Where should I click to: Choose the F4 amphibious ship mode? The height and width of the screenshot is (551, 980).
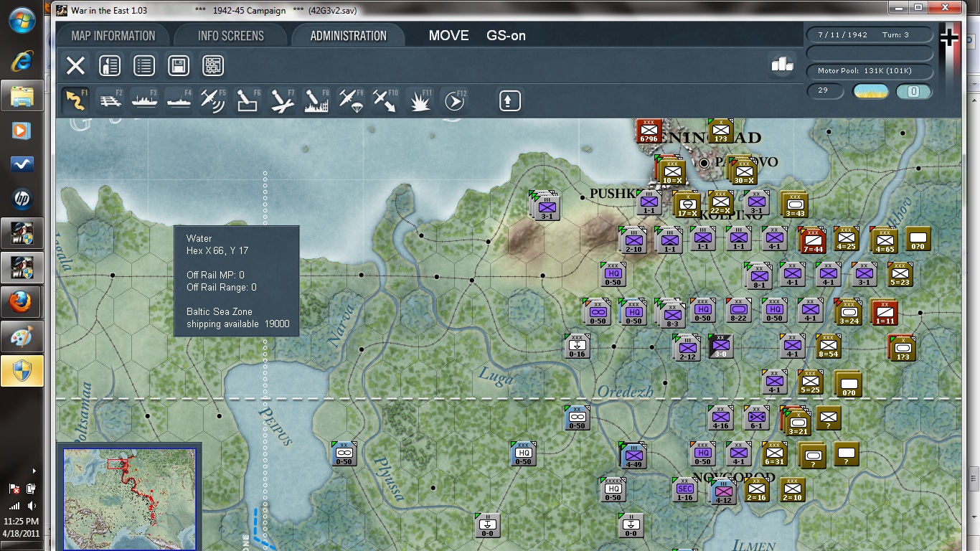tap(179, 100)
